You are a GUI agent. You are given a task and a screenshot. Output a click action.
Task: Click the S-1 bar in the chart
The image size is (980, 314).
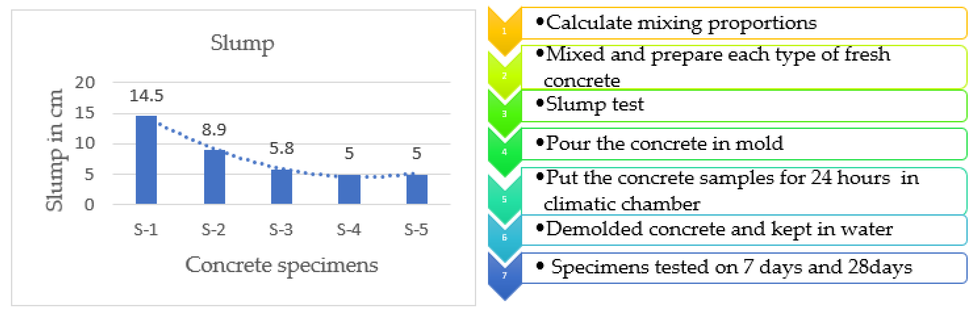tap(146, 160)
